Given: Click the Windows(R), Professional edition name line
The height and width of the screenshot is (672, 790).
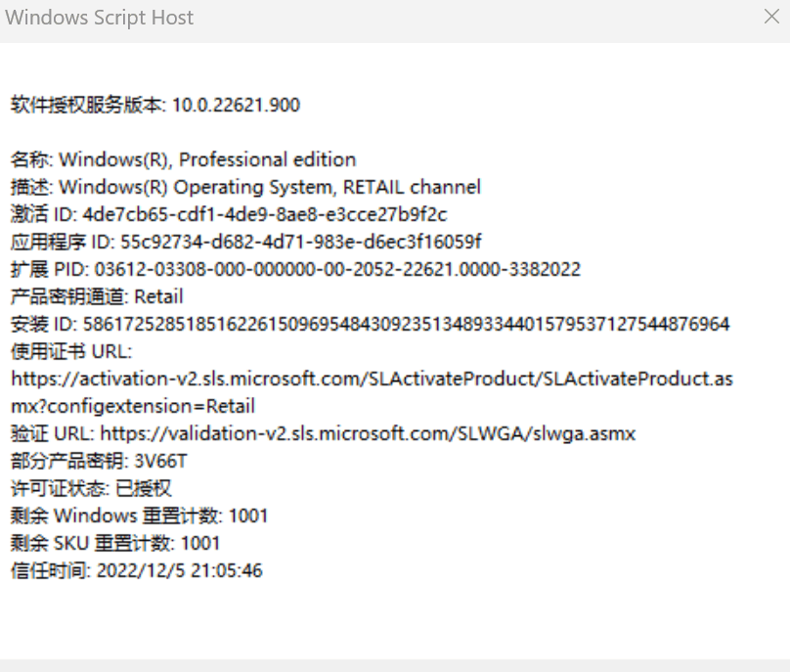Looking at the screenshot, I should (x=184, y=159).
